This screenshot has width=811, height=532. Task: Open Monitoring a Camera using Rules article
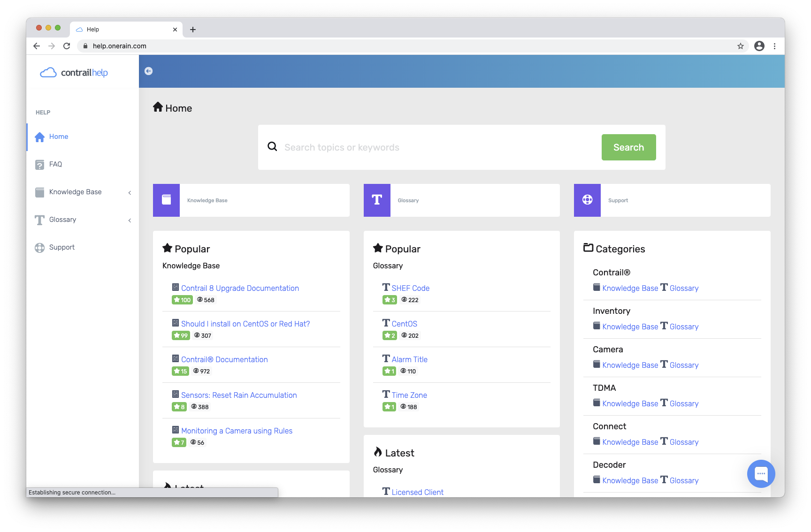pos(237,431)
